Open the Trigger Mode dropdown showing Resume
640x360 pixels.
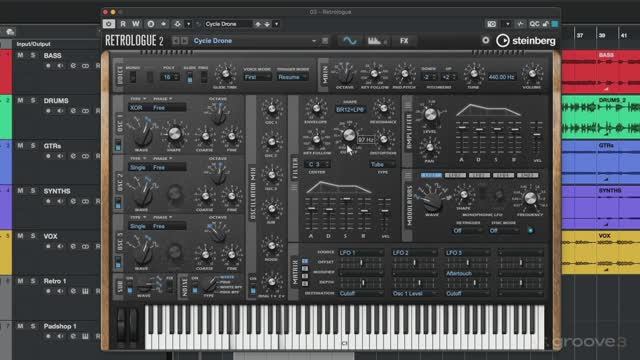pyautogui.click(x=292, y=77)
